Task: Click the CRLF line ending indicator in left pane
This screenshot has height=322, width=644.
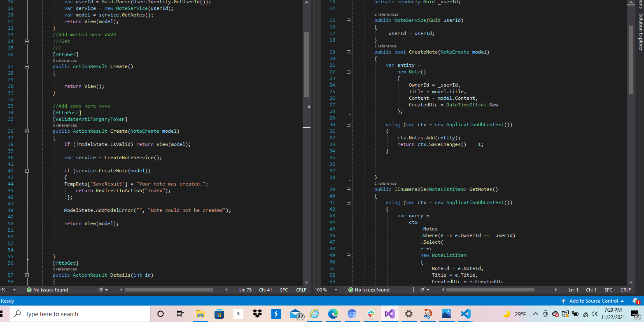Action: [x=301, y=290]
